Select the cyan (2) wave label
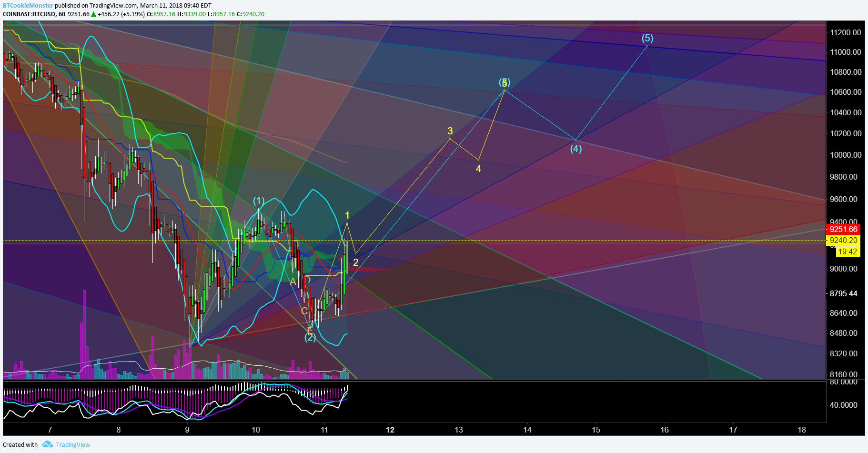Viewport: 868px width, 453px height. pyautogui.click(x=310, y=337)
